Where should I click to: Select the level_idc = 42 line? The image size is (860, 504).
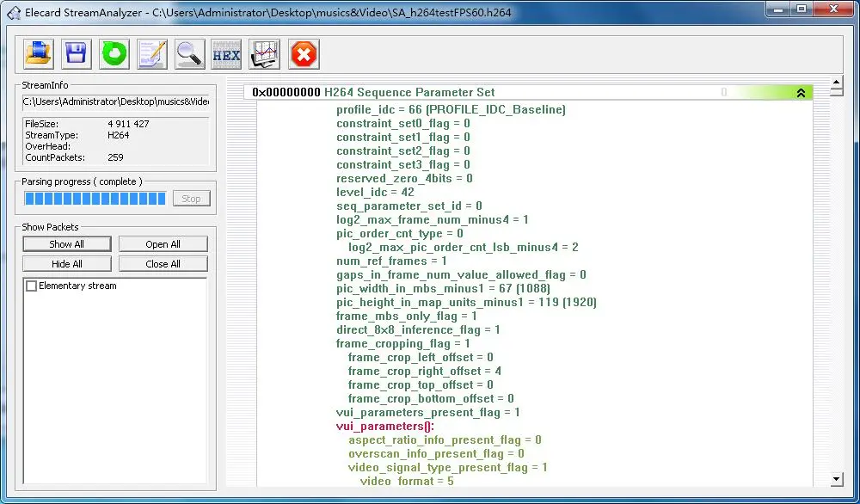pyautogui.click(x=375, y=192)
